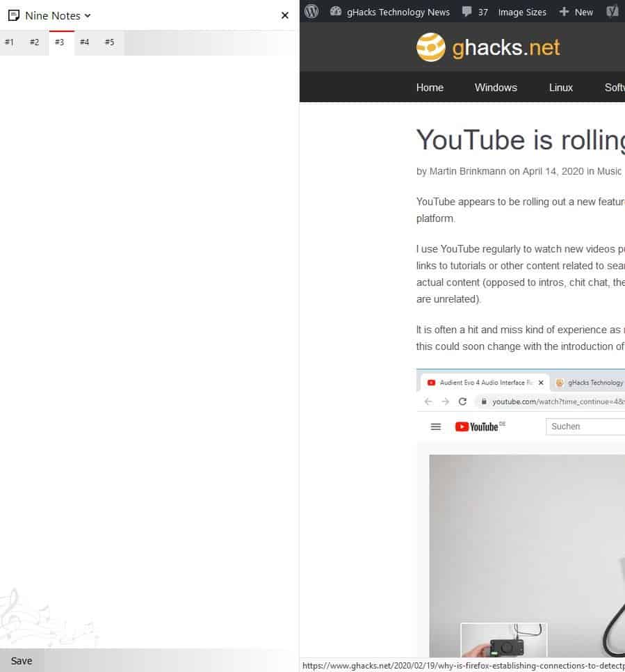
Task: Open the Linux navigation category
Action: 560,88
